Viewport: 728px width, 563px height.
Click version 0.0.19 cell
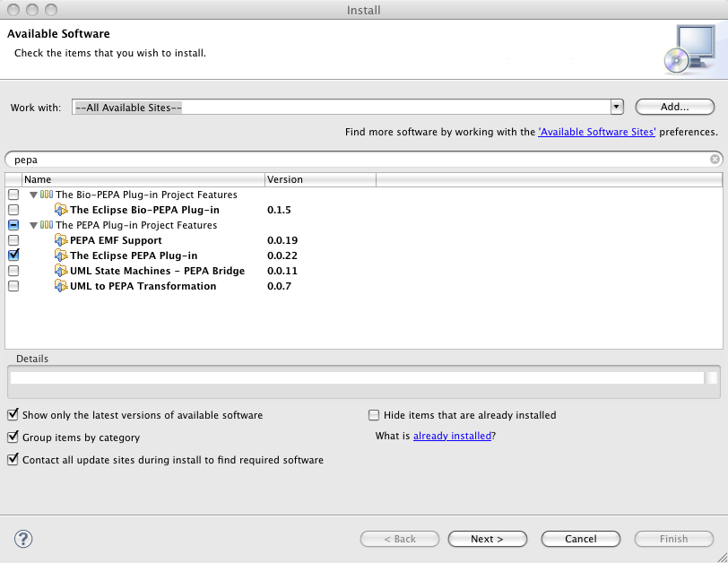tap(282, 240)
